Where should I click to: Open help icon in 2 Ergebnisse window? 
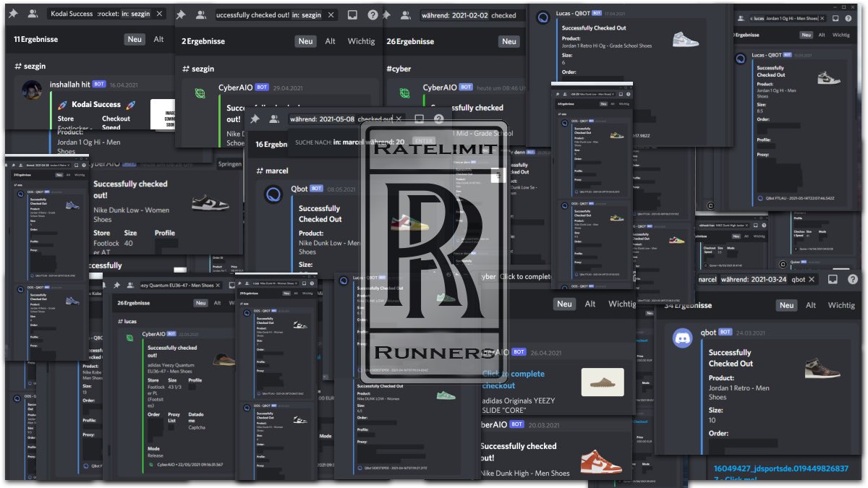(373, 14)
